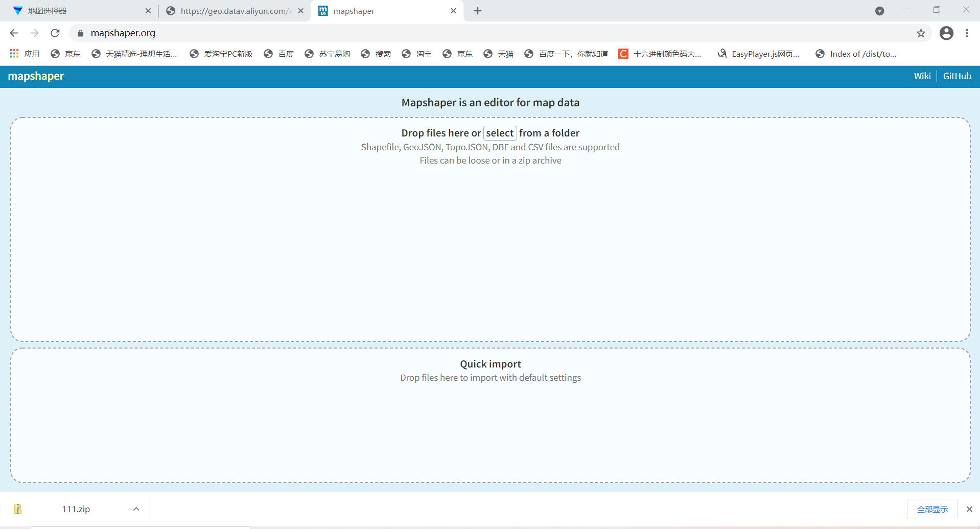Open the GitHub link
Screen dimensions: 980x529
[957, 76]
